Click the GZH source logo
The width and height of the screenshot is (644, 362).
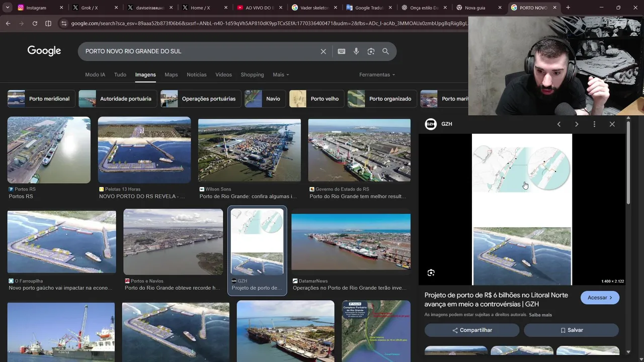click(x=431, y=124)
